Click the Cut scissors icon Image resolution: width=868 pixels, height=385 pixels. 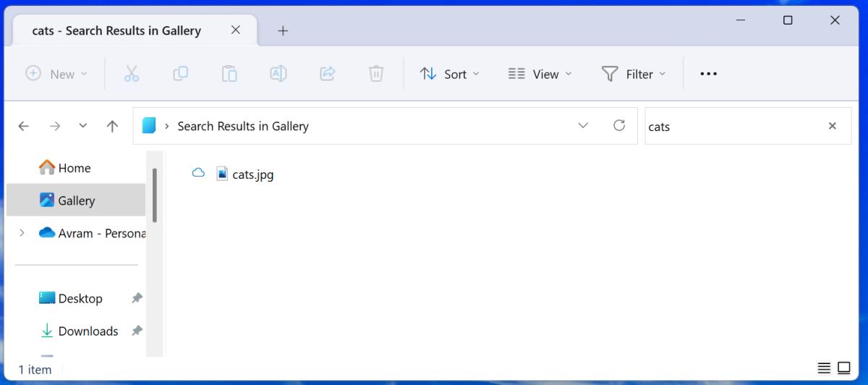[x=131, y=74]
